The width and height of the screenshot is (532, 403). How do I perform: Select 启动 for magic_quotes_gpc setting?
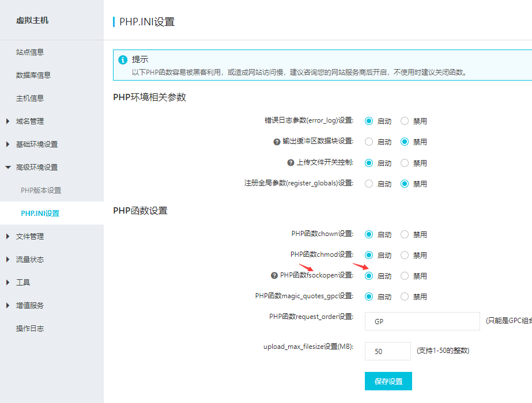click(x=369, y=296)
